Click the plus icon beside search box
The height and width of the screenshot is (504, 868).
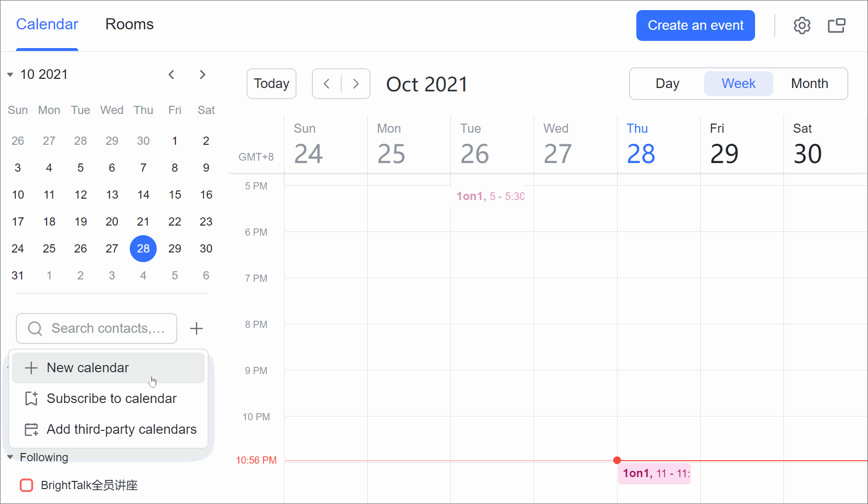pyautogui.click(x=196, y=328)
